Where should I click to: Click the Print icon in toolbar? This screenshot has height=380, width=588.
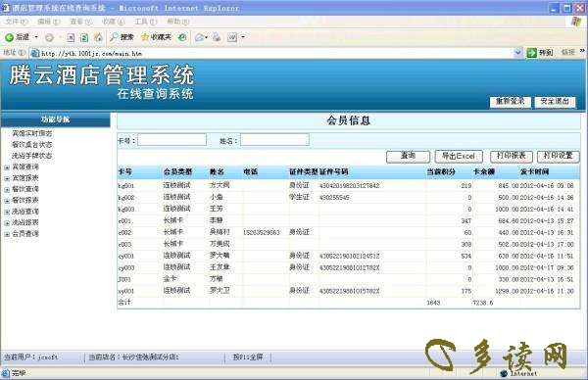point(217,37)
